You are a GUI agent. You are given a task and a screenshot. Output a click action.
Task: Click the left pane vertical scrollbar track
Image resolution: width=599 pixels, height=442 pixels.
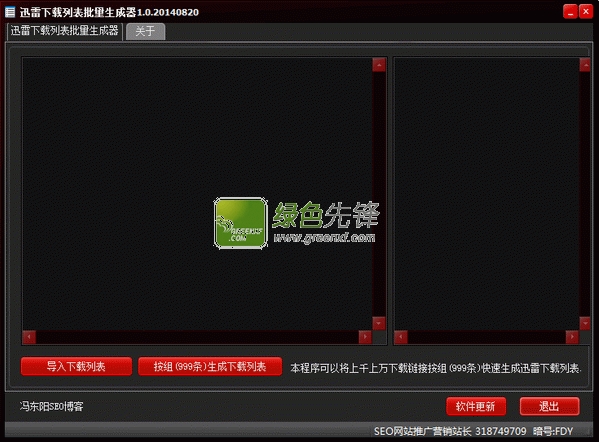379,194
